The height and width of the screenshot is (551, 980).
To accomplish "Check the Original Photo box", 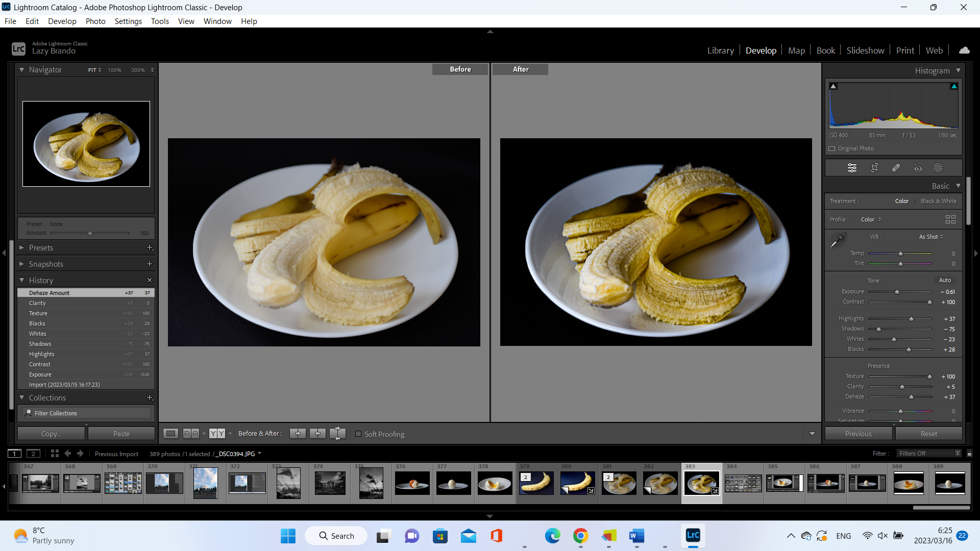I will [x=832, y=149].
